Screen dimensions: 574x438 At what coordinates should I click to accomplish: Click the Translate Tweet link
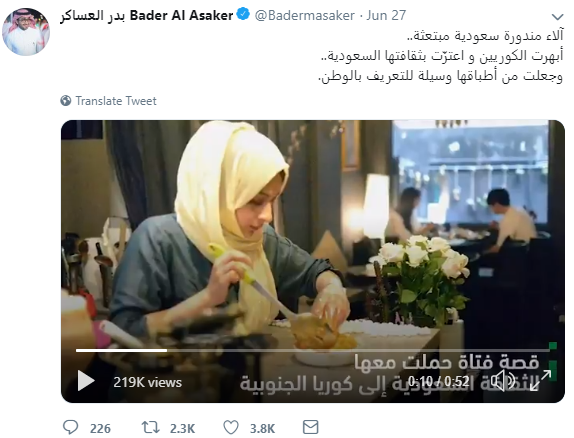(116, 101)
